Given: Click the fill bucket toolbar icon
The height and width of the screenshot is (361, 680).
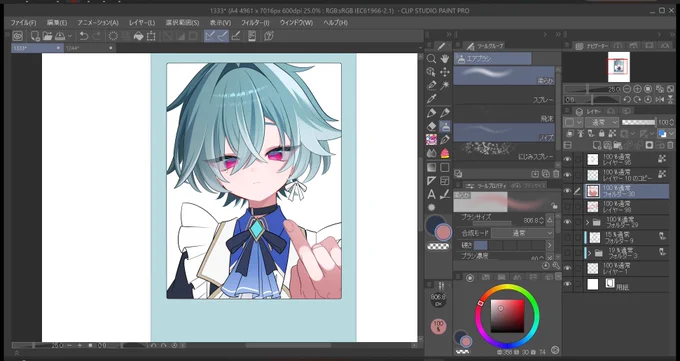Looking at the screenshot, I should (x=138, y=36).
